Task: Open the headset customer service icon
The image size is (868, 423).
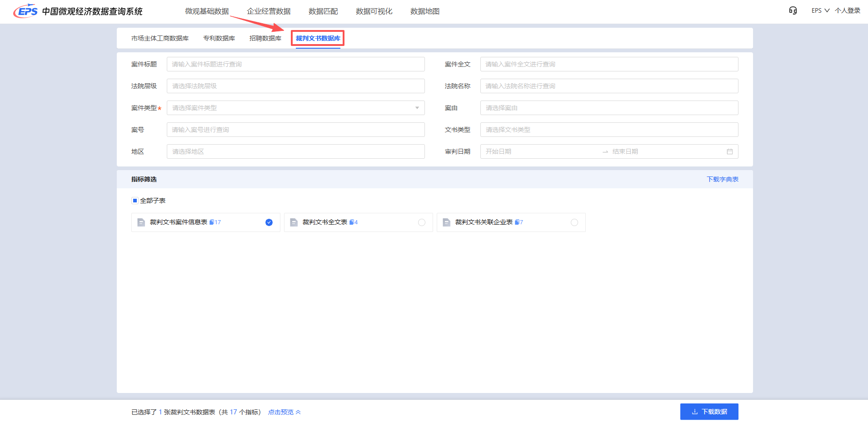Action: point(793,10)
